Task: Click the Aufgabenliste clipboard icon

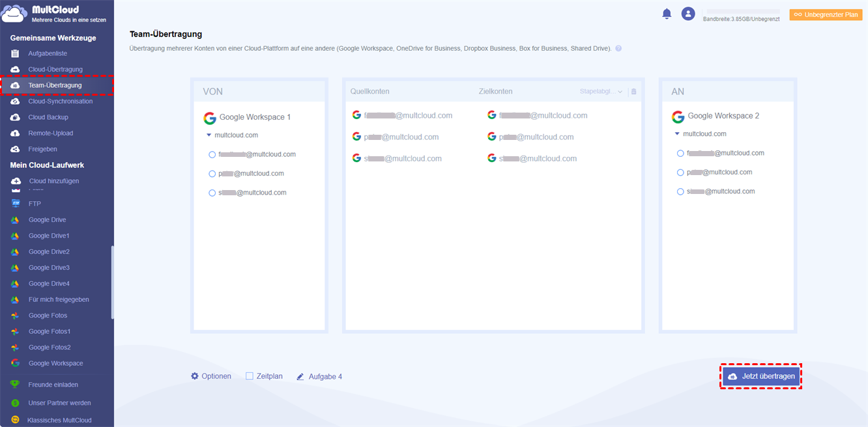Action: click(x=15, y=53)
